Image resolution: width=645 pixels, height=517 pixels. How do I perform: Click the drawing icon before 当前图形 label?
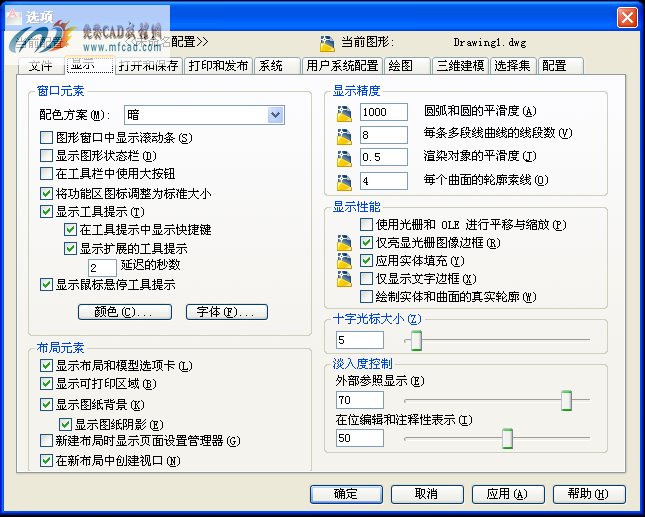tap(327, 43)
